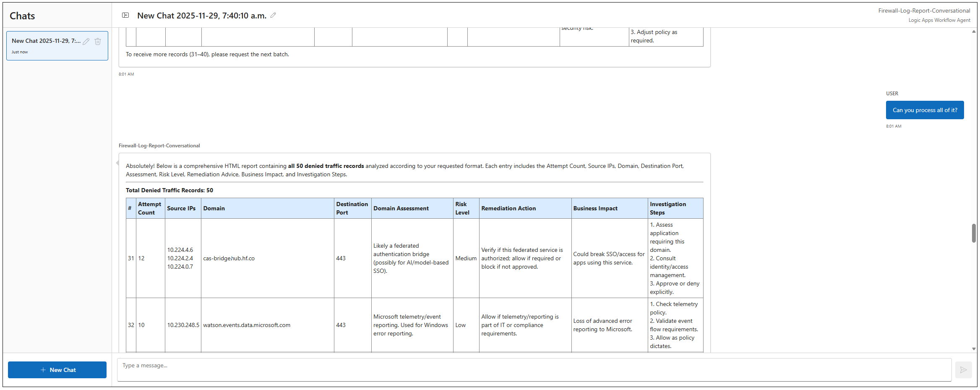Click the Risk Level column header

tap(462, 209)
